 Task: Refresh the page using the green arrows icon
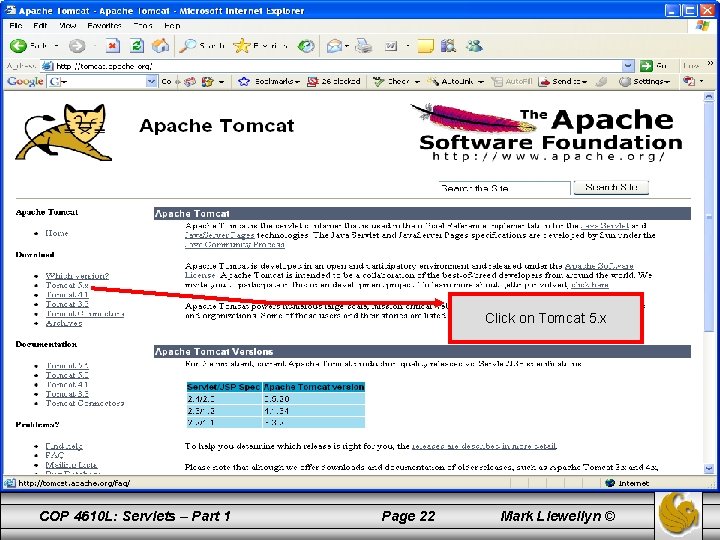137,45
